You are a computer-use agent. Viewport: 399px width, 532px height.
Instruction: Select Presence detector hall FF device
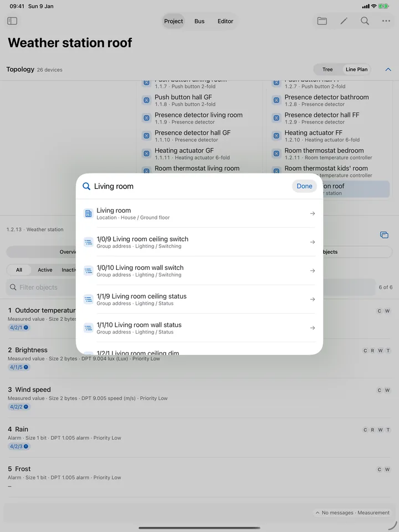(330, 118)
